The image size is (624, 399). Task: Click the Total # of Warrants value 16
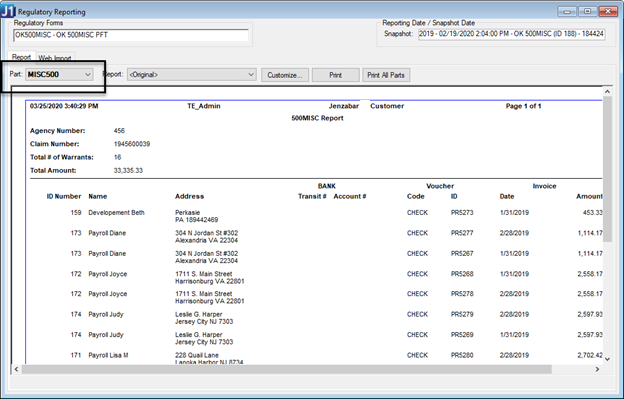click(117, 157)
